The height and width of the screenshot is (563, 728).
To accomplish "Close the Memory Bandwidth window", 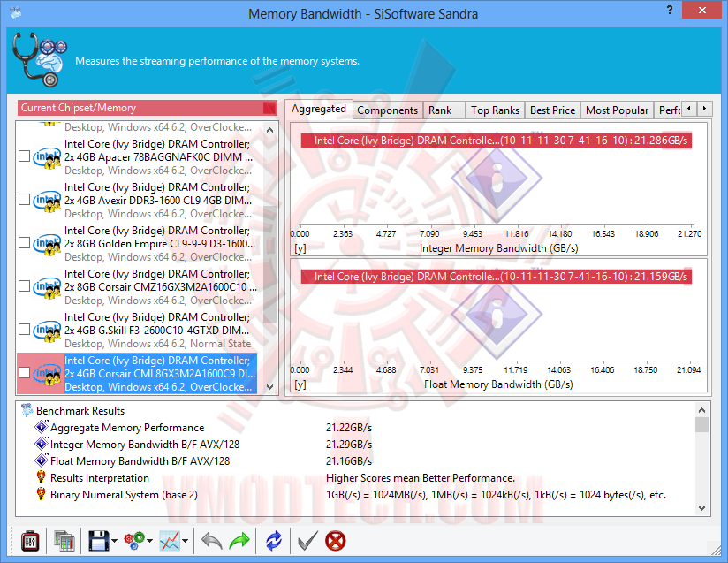I will (x=702, y=10).
